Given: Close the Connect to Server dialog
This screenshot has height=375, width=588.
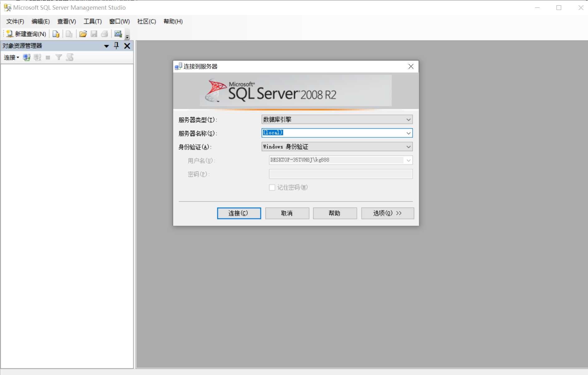Looking at the screenshot, I should tap(411, 67).
